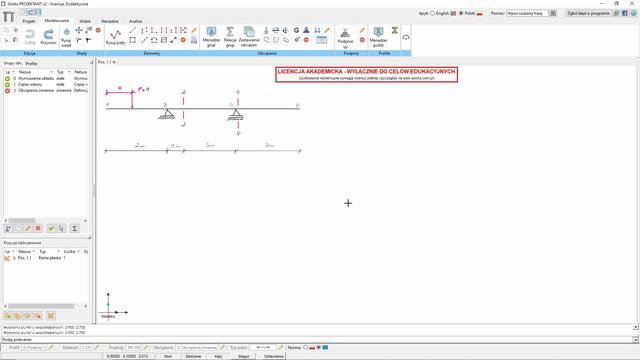This screenshot has height=360, width=640.
Task: Click the sigma icon below groups list
Action: 75,229
